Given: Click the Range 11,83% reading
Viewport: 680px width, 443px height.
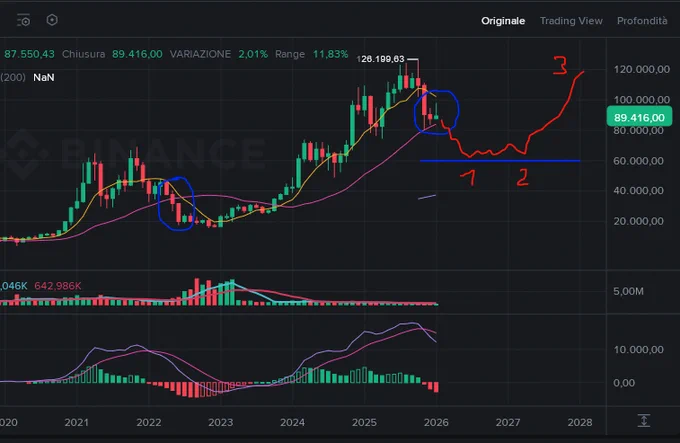Looking at the screenshot, I should 330,54.
